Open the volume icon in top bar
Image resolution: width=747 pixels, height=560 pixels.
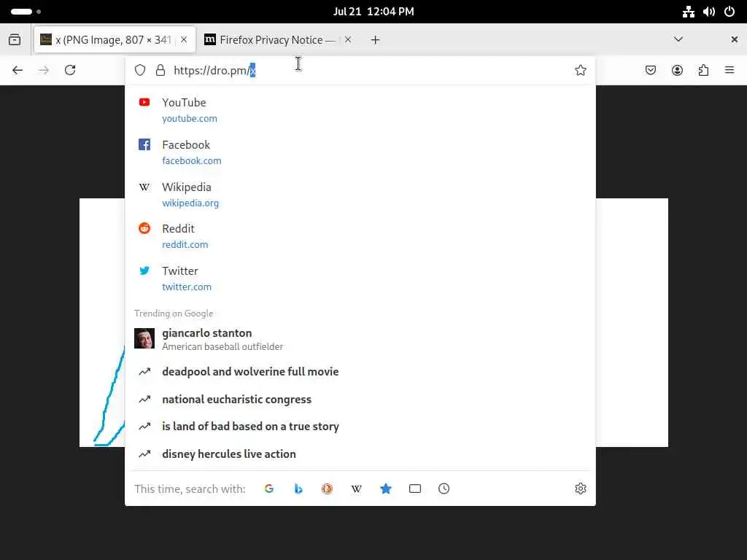(709, 12)
